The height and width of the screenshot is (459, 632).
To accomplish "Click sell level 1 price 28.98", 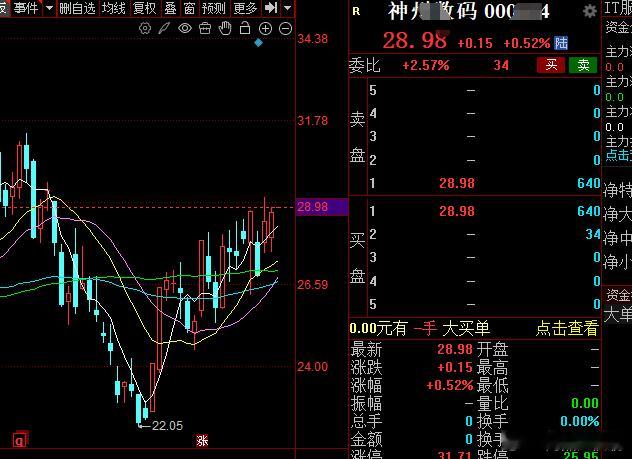I will pyautogui.click(x=457, y=183).
